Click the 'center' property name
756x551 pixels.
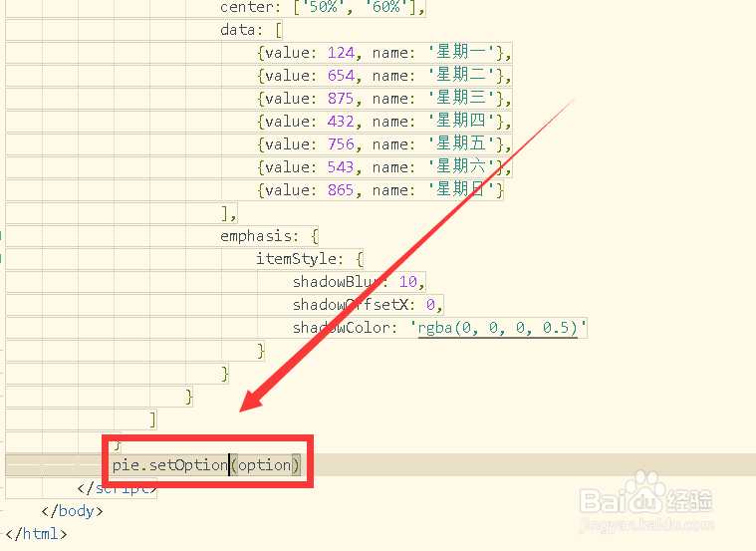click(x=247, y=7)
